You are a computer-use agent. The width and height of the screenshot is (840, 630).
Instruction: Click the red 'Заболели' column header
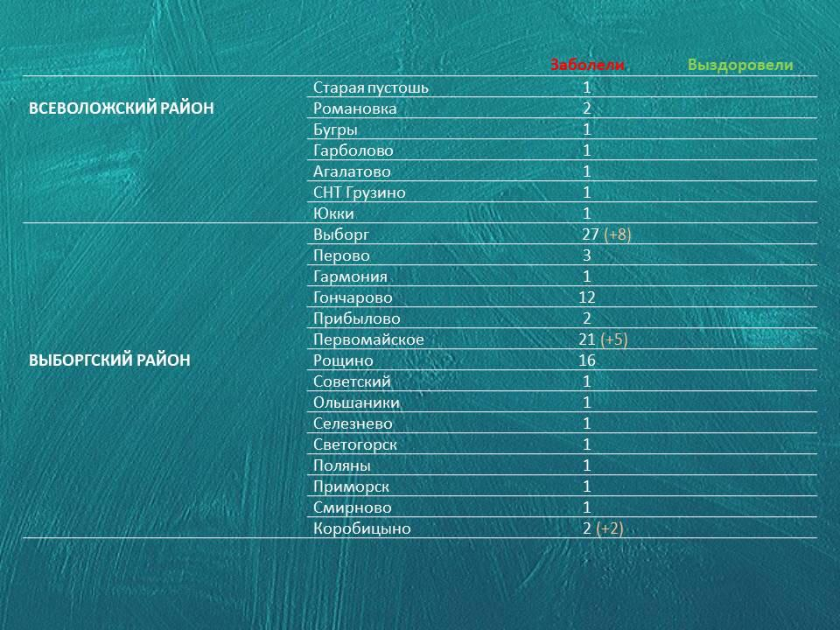click(587, 65)
